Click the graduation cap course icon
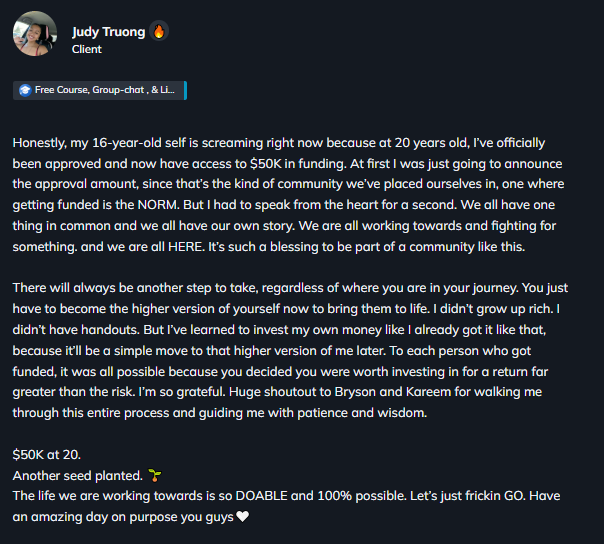Viewport: 604px width, 544px height. point(25,90)
